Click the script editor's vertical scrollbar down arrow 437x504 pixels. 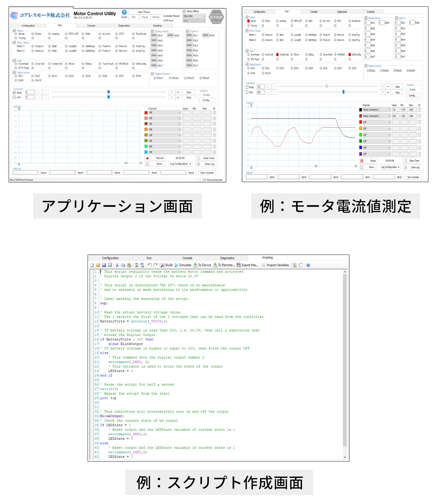tap(345, 457)
